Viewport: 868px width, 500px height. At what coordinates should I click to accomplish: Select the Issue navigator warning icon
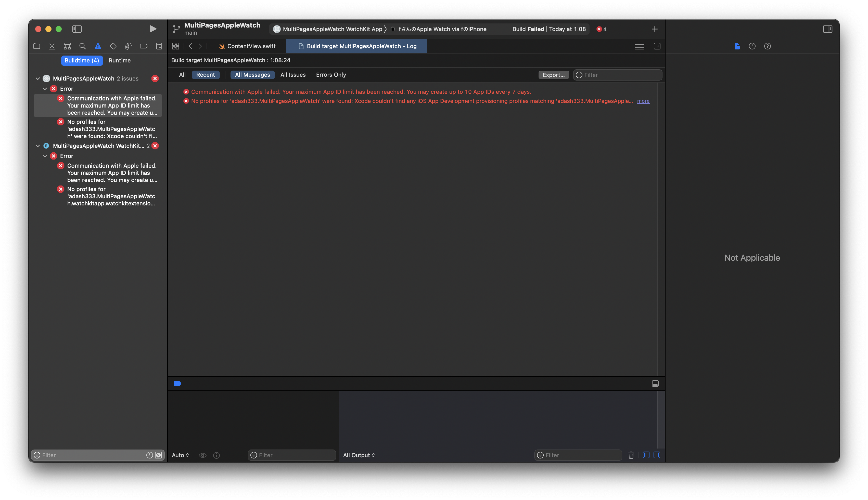coord(98,46)
